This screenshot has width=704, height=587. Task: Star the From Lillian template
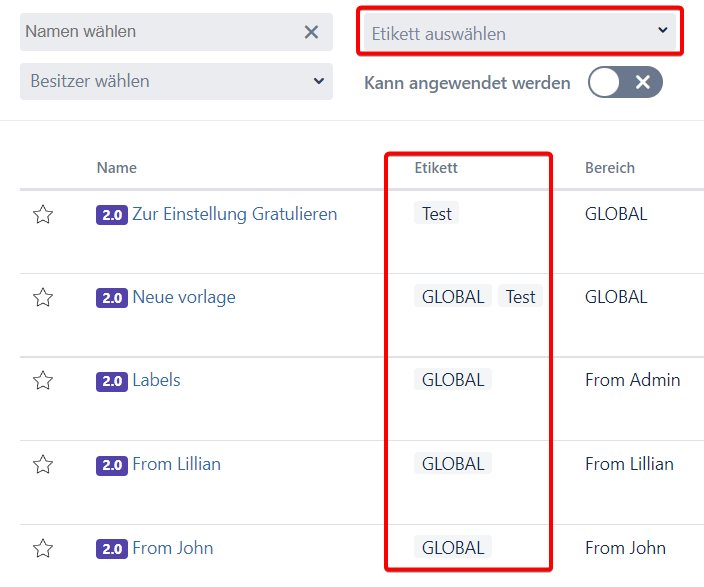click(x=43, y=464)
